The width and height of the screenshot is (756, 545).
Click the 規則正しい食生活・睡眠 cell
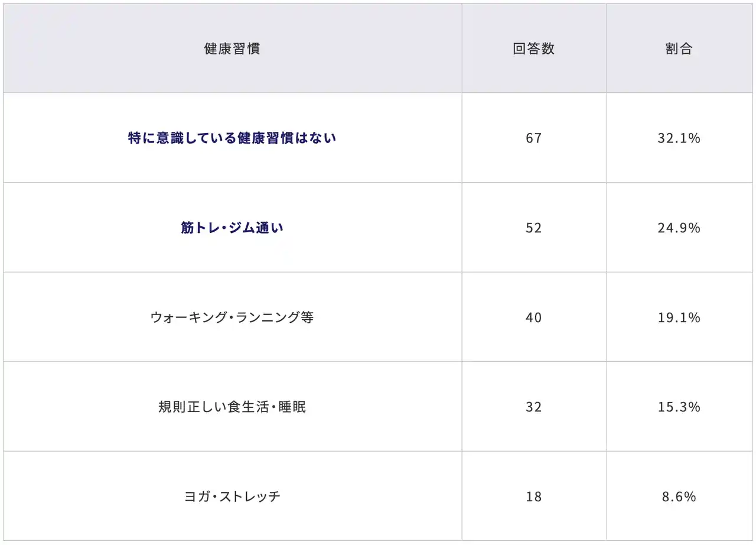point(232,407)
